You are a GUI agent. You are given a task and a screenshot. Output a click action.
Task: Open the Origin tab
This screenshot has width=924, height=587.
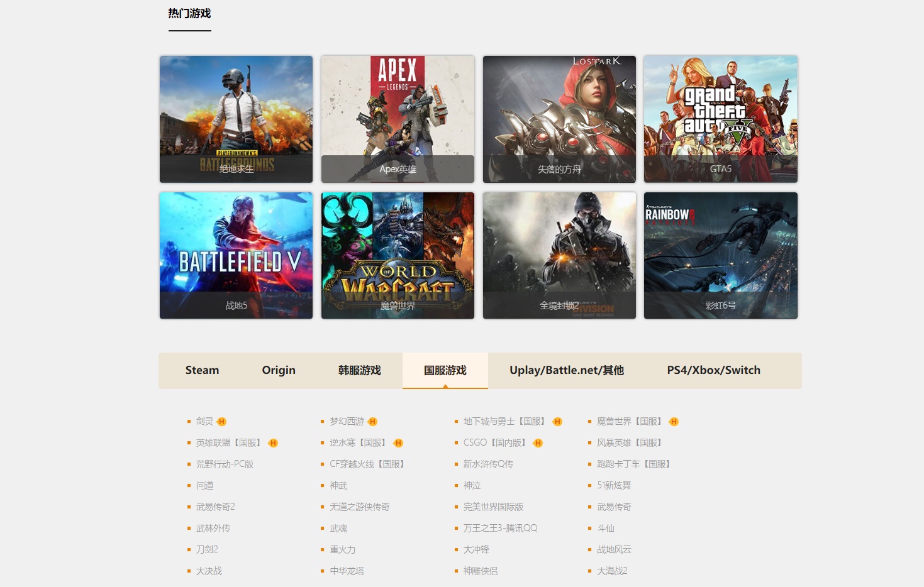(279, 370)
